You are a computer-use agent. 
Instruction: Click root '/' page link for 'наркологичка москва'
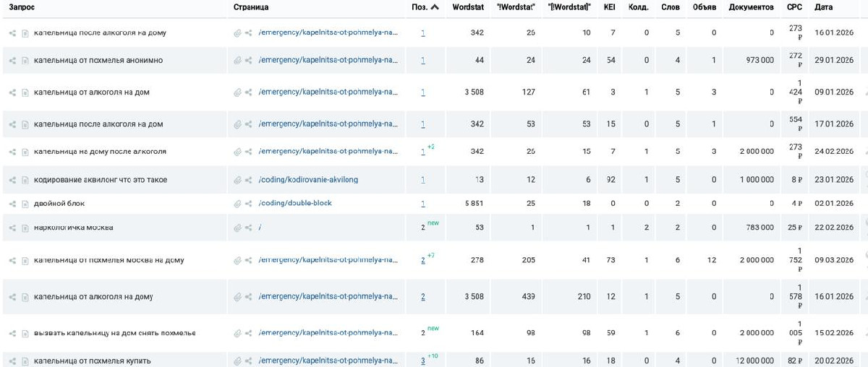260,228
